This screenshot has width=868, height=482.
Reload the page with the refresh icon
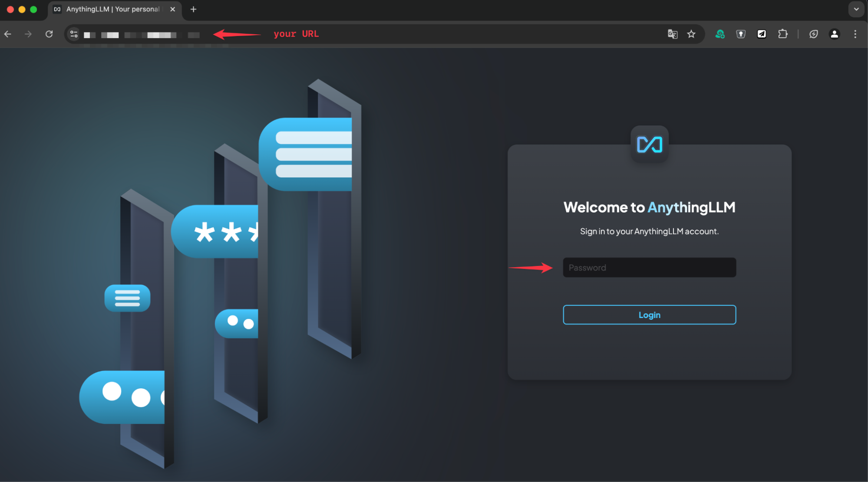[49, 34]
